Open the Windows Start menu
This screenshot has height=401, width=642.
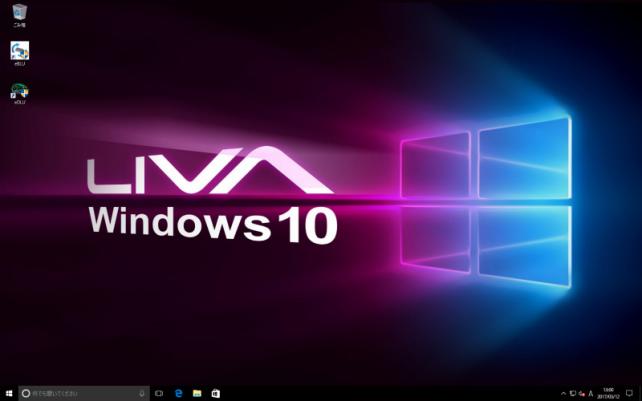click(x=9, y=393)
